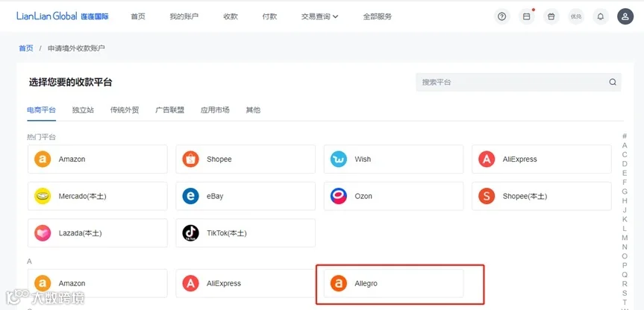Click the search magnifier icon

coord(613,82)
